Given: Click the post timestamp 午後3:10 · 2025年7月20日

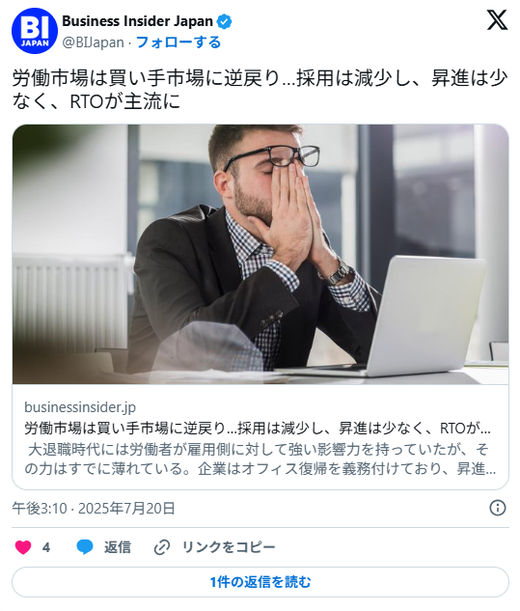Looking at the screenshot, I should (x=94, y=509).
